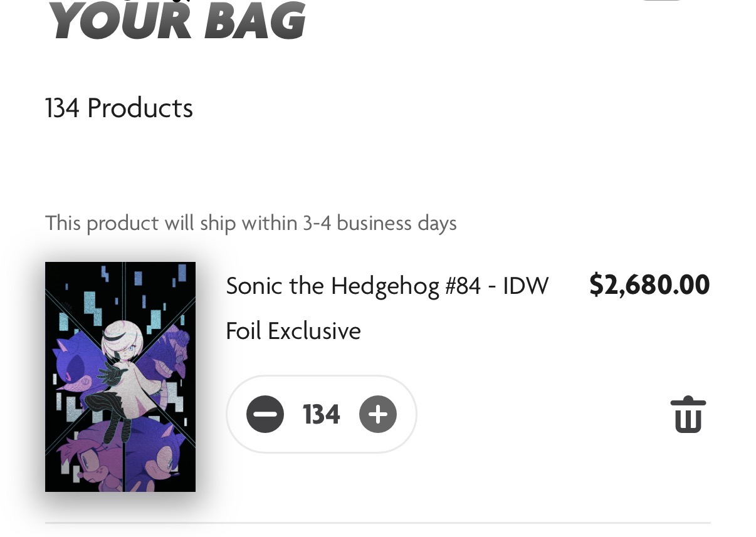Click the 134 Products count label

[119, 108]
